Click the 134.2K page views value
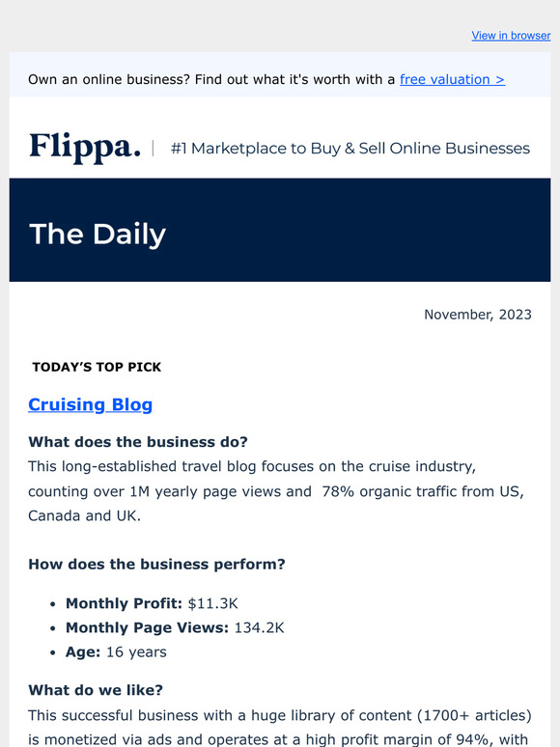Image resolution: width=560 pixels, height=747 pixels. point(260,627)
